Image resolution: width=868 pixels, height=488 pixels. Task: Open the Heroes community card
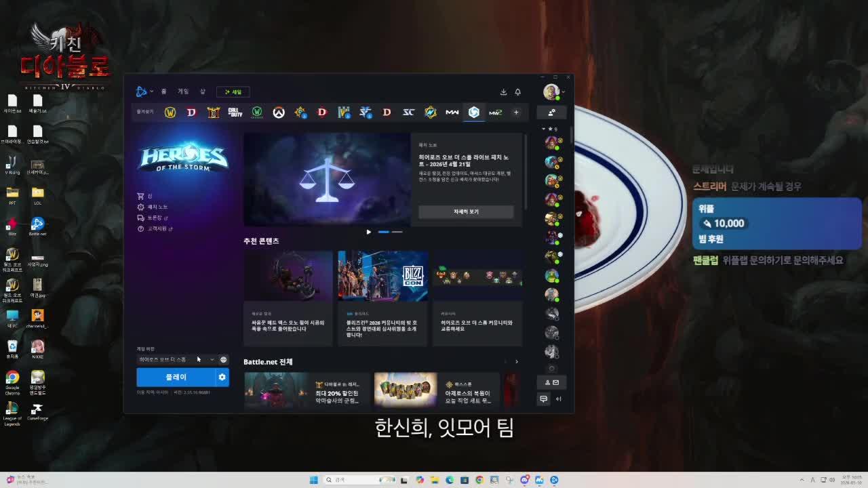pos(477,298)
